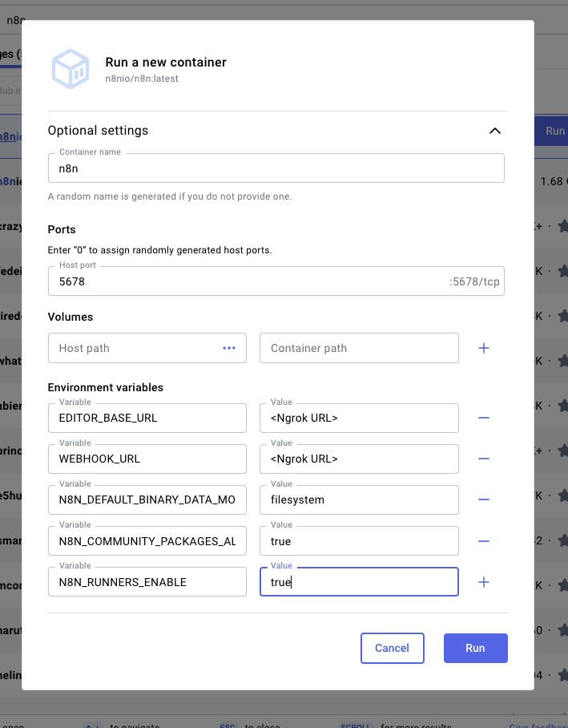Click the Run button behind the dialog
The width and height of the screenshot is (568, 728).
pyautogui.click(x=553, y=131)
